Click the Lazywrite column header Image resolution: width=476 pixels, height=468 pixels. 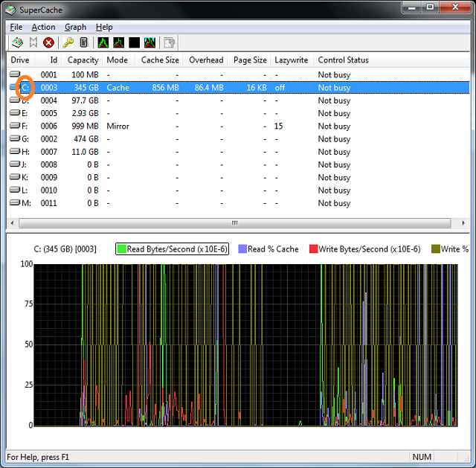tap(292, 60)
